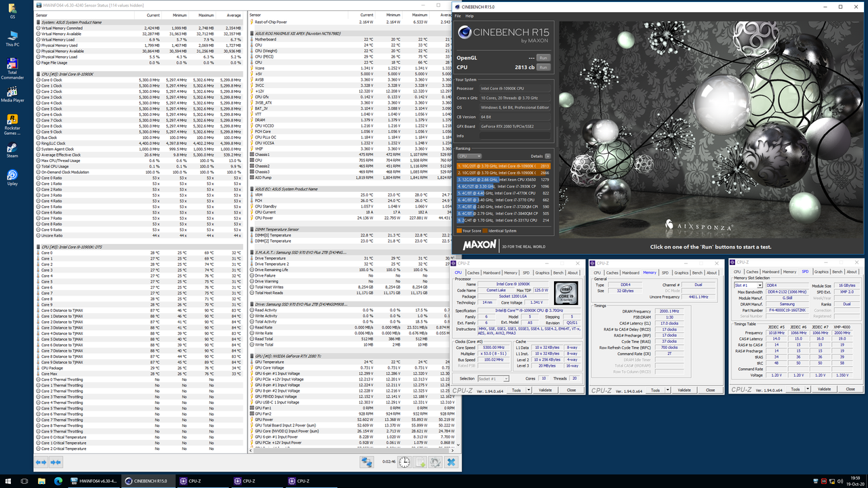This screenshot has height=488, width=868.
Task: Run the OpenGL test in Cinebench
Action: tap(543, 58)
